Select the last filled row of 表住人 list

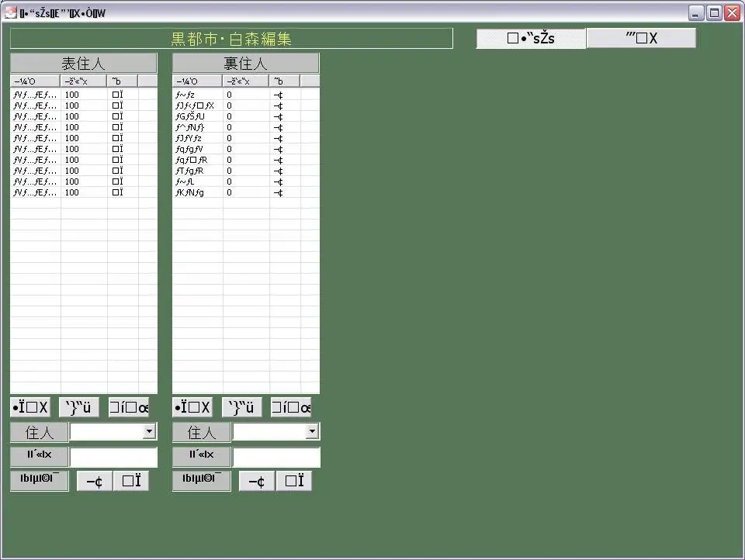84,193
